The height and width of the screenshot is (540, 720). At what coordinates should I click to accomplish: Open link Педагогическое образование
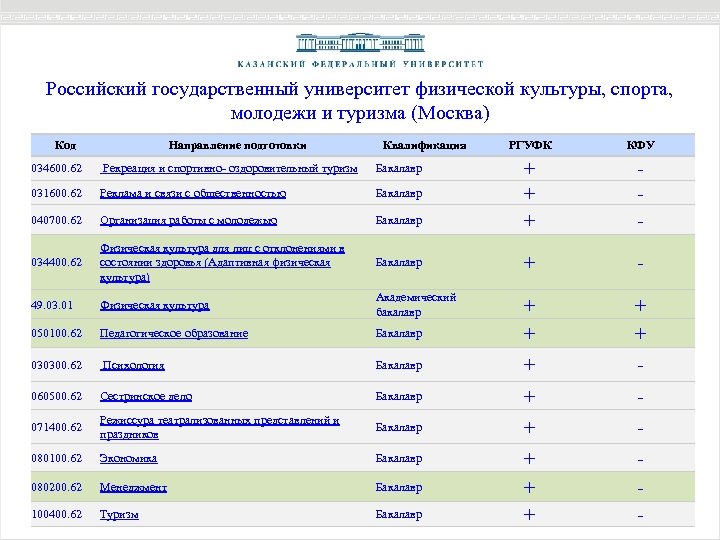(174, 333)
